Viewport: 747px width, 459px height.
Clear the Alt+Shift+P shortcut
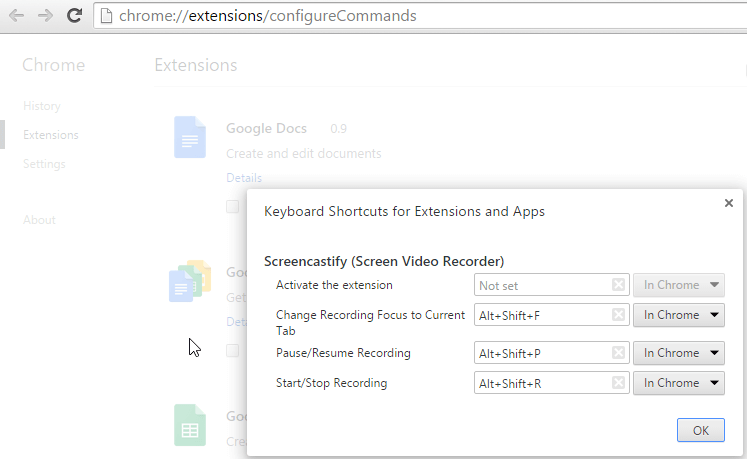[x=618, y=353]
